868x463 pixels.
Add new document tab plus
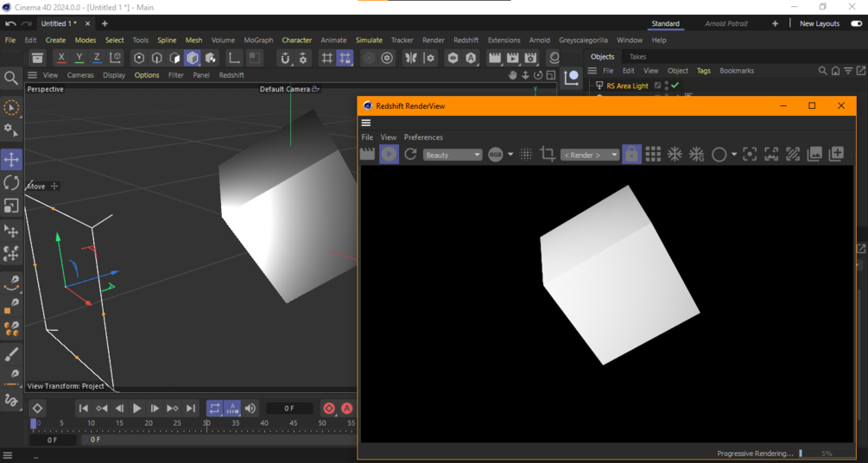click(105, 24)
